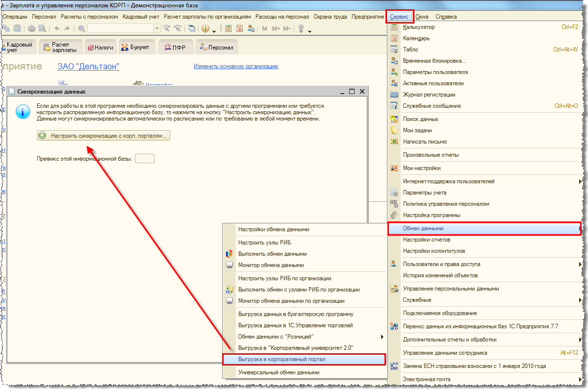Click the toolbar search text field
This screenshot has width=588, height=390.
[120, 28]
